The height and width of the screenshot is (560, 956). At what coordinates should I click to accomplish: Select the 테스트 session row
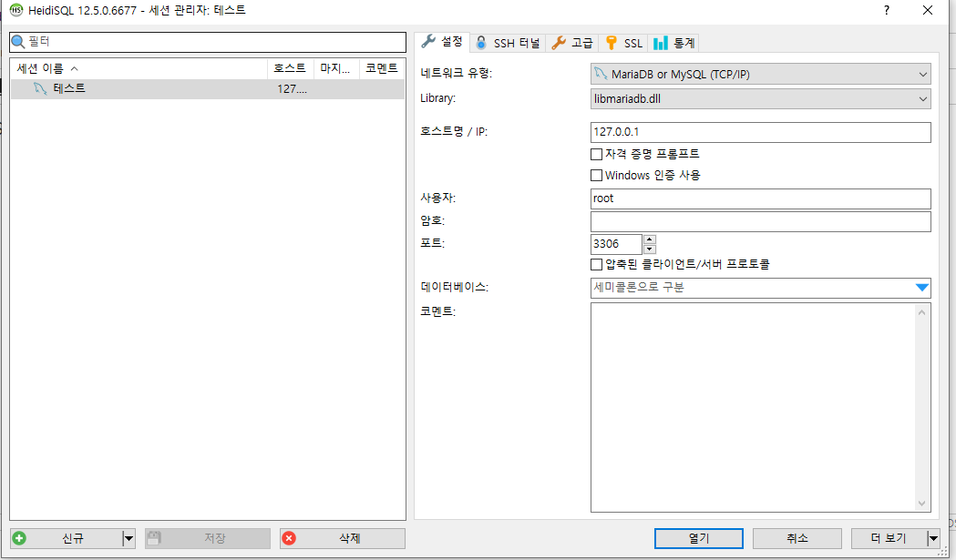pos(207,89)
